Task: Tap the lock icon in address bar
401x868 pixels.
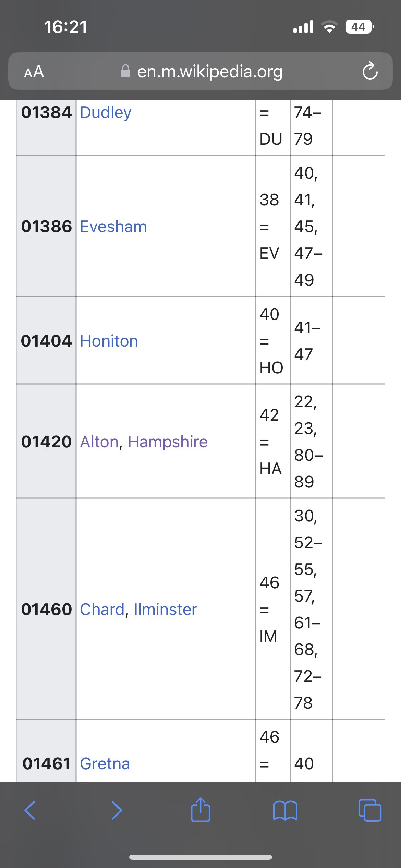Action: tap(125, 71)
